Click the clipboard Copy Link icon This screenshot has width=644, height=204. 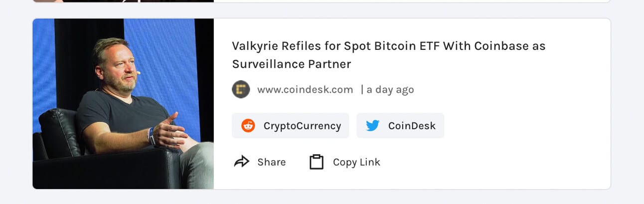coord(317,162)
